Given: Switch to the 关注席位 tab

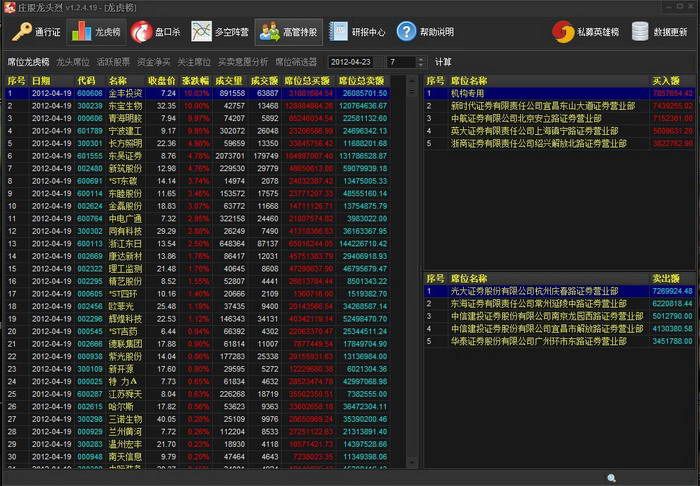Looking at the screenshot, I should [194, 62].
